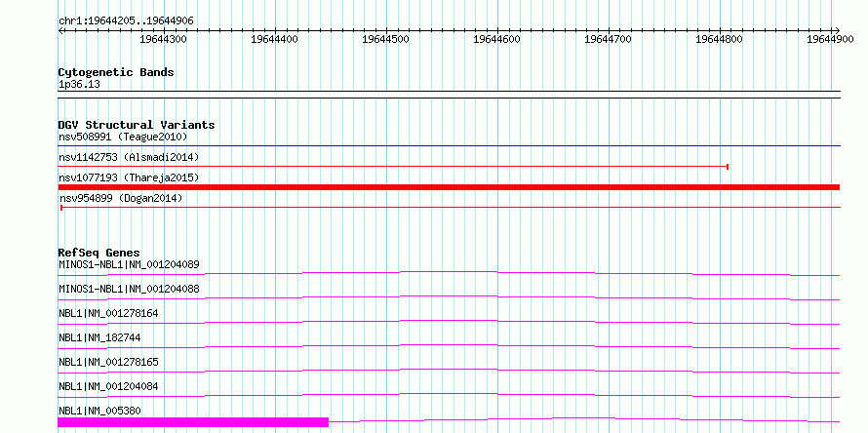Click the 1p36.13 band label

79,85
